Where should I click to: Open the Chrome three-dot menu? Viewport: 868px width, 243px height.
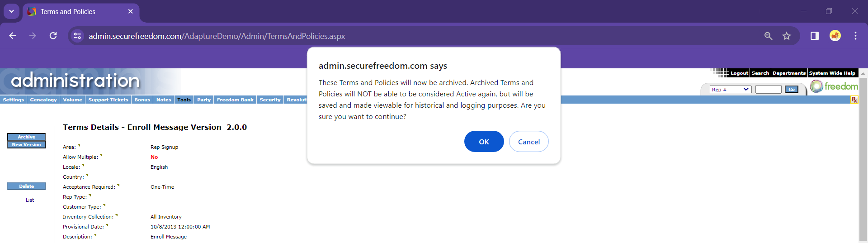[855, 36]
